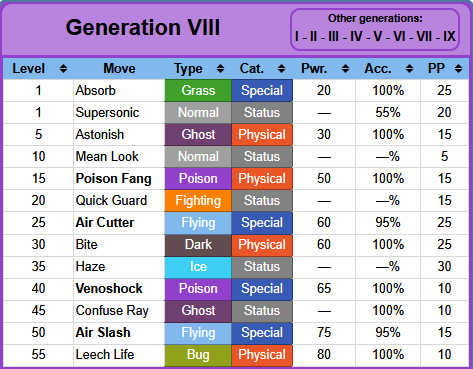Click the Physical category cell for Bite

tap(262, 245)
